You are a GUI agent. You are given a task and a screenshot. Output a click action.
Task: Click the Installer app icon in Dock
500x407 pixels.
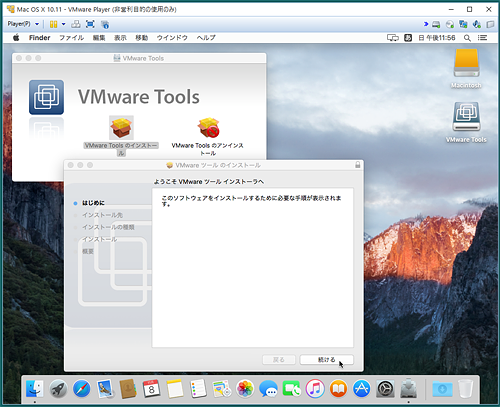click(x=408, y=389)
